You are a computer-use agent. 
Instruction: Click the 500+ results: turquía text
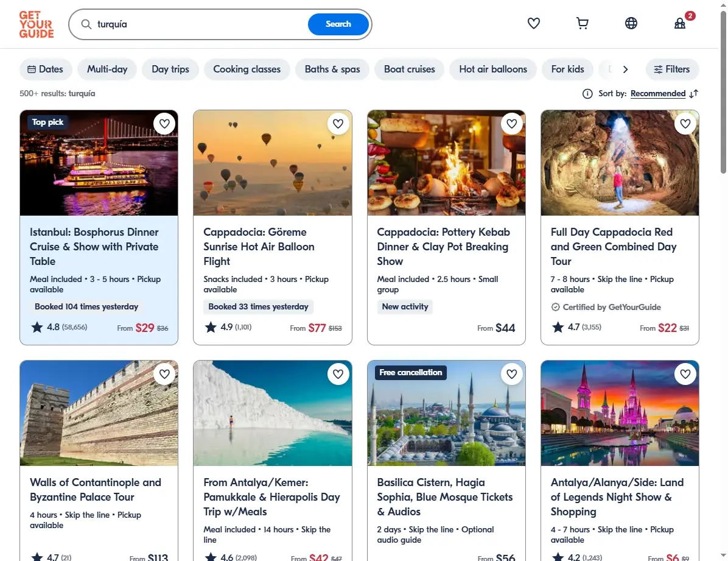(57, 93)
